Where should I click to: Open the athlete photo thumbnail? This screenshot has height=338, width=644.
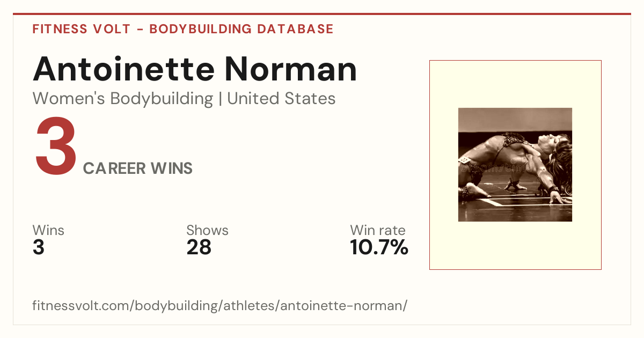click(515, 165)
